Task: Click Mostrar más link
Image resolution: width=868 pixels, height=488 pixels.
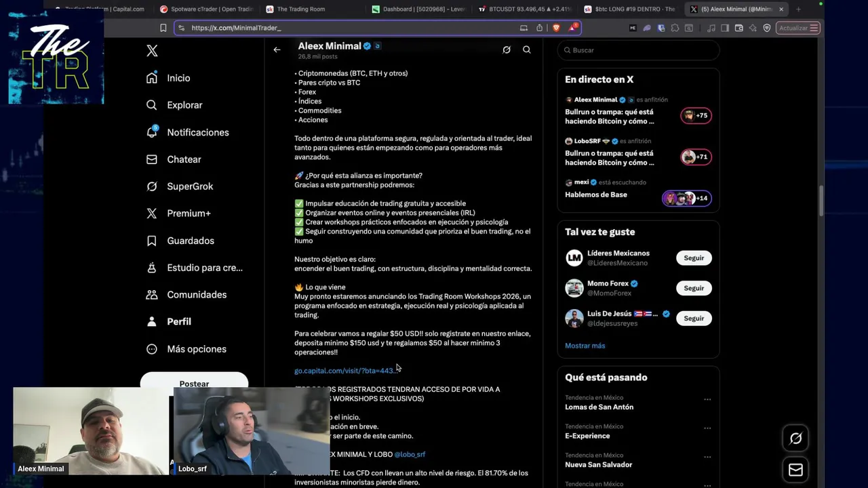Action: 585,346
